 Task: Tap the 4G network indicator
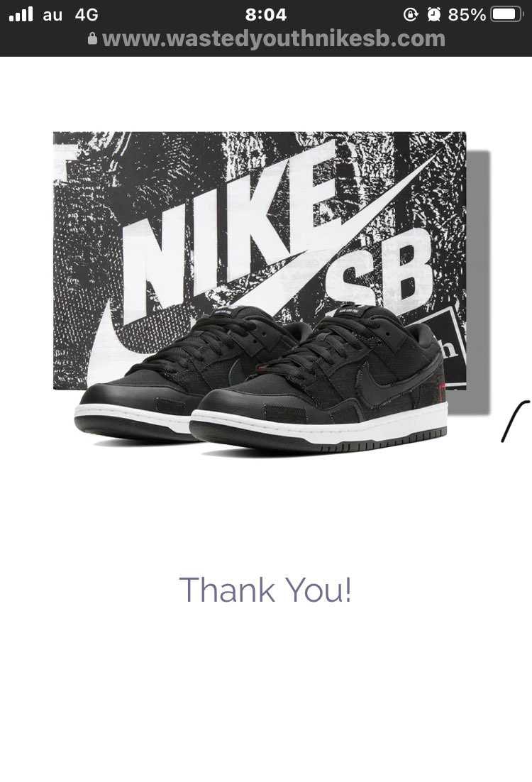(x=87, y=15)
